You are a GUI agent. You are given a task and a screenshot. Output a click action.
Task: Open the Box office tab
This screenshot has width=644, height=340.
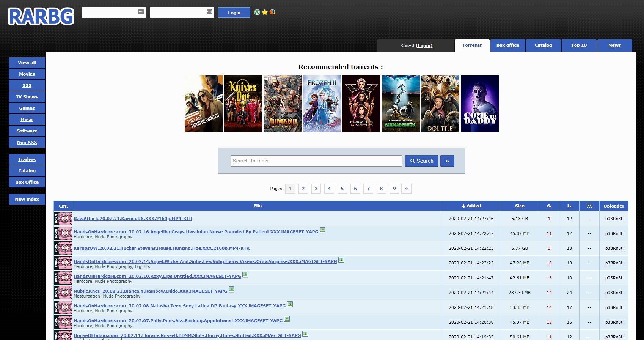point(507,45)
